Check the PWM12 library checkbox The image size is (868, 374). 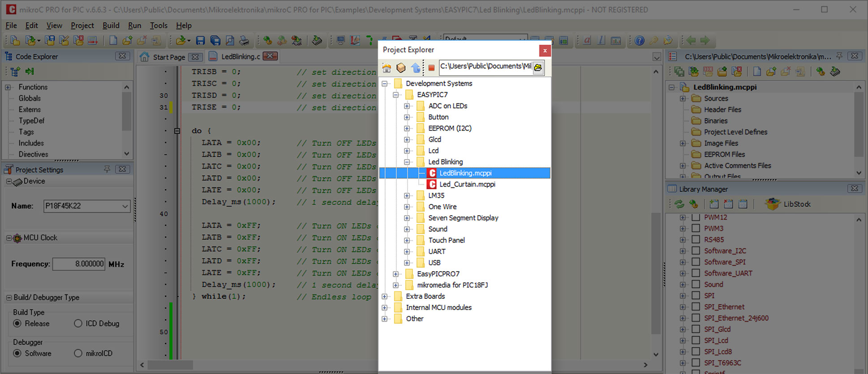pos(696,217)
